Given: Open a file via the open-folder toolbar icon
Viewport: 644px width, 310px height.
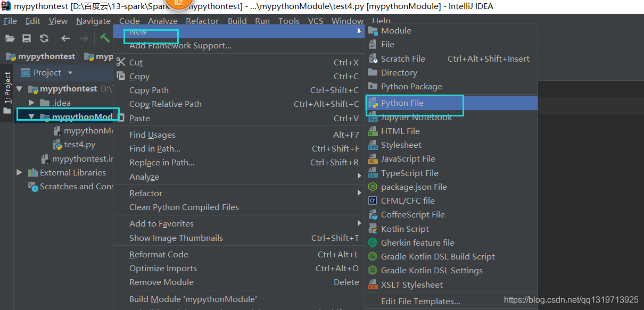Looking at the screenshot, I should point(10,38).
